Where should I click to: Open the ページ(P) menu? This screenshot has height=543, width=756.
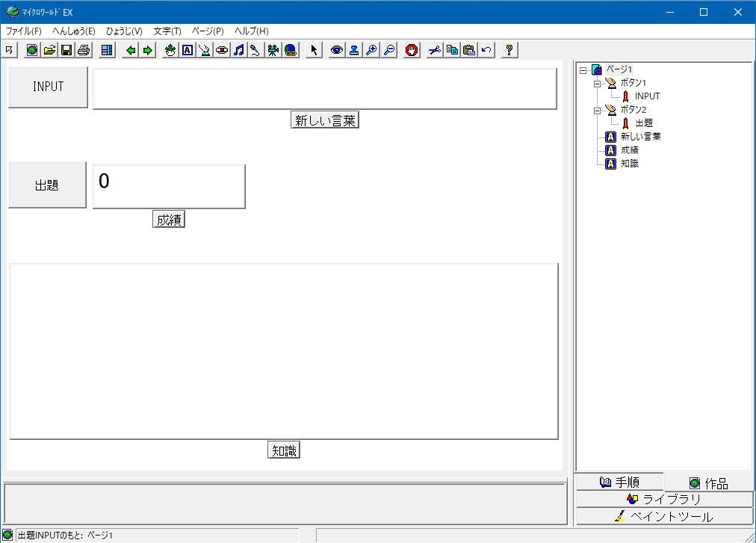click(208, 31)
